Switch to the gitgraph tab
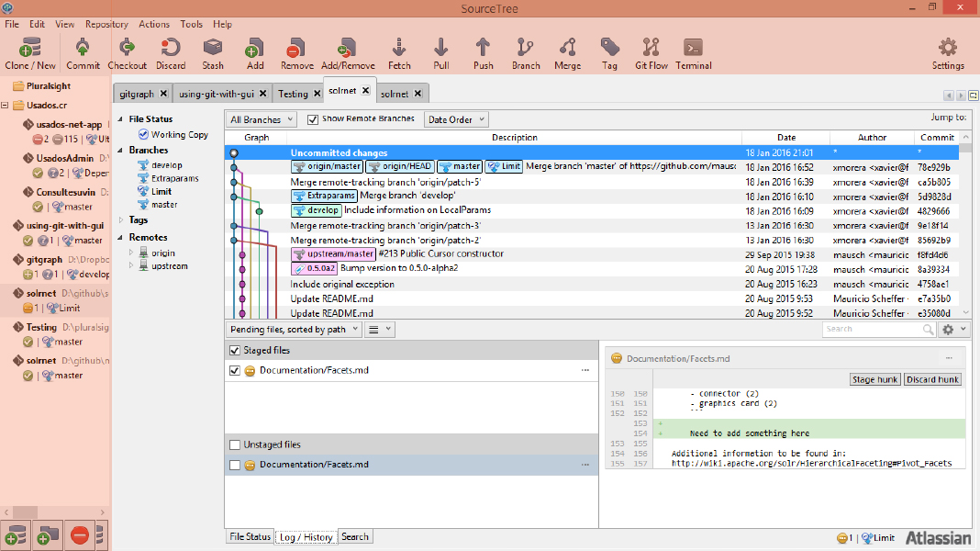This screenshot has height=551, width=980. [x=136, y=94]
